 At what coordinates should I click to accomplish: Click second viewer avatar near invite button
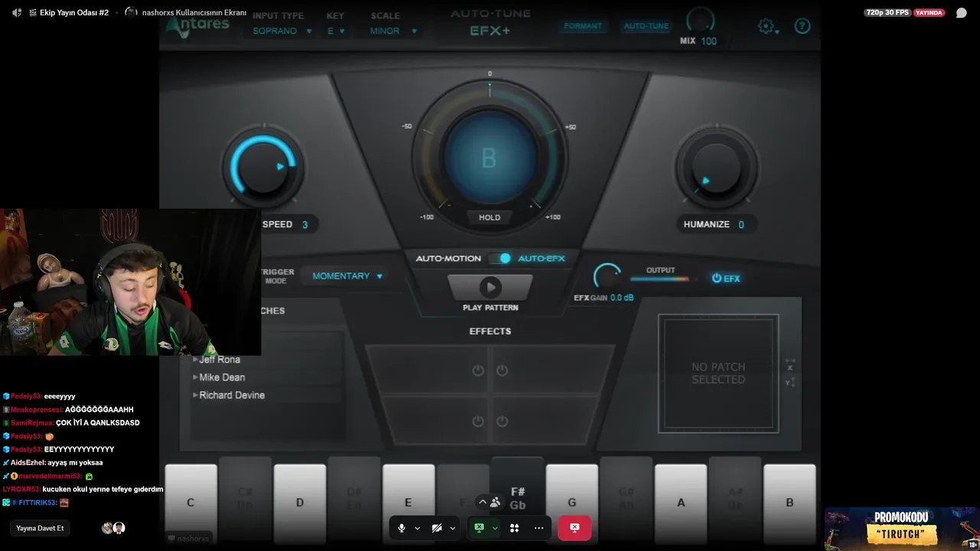119,528
